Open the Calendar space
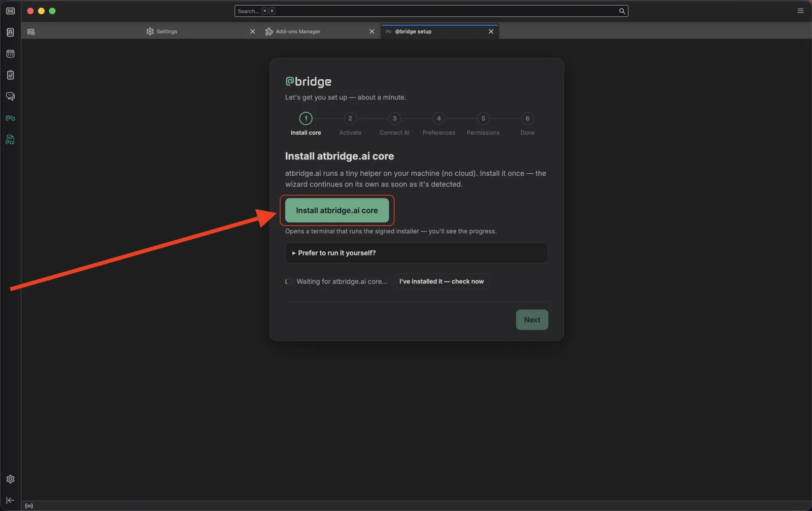 pos(10,54)
